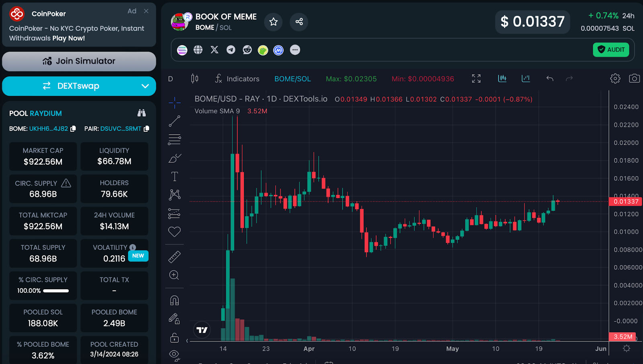Select the ruler measure tool
The width and height of the screenshot is (643, 364).
tap(174, 257)
